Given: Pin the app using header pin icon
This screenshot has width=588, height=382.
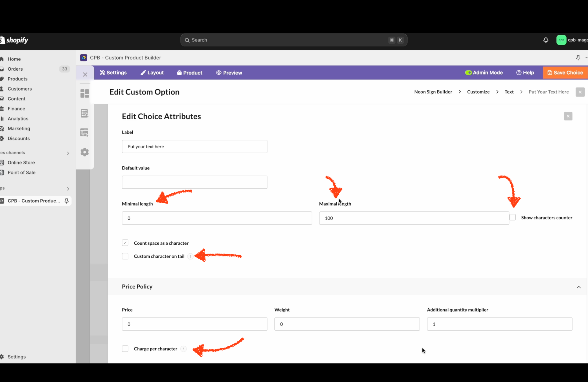Looking at the screenshot, I should (x=578, y=58).
